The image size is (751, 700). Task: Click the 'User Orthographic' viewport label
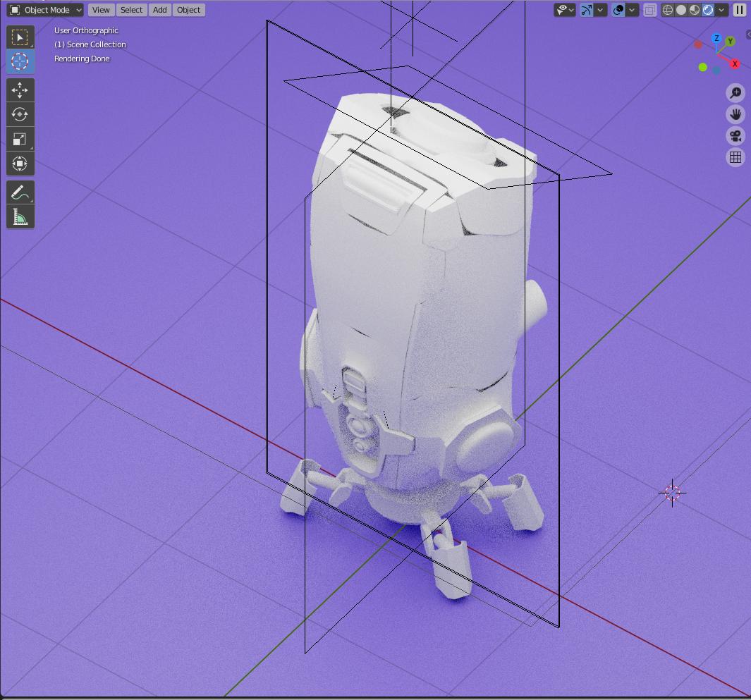click(x=86, y=30)
